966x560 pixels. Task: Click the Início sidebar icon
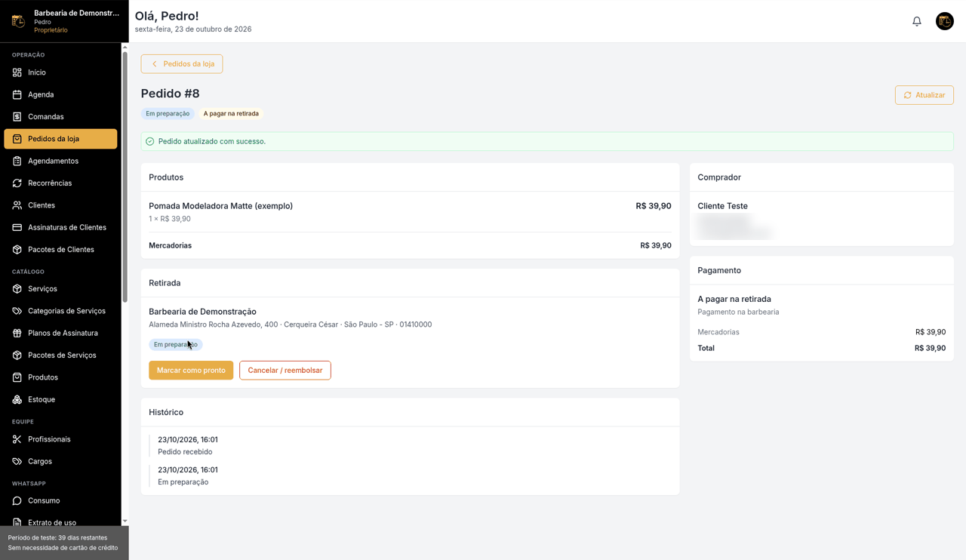[17, 72]
